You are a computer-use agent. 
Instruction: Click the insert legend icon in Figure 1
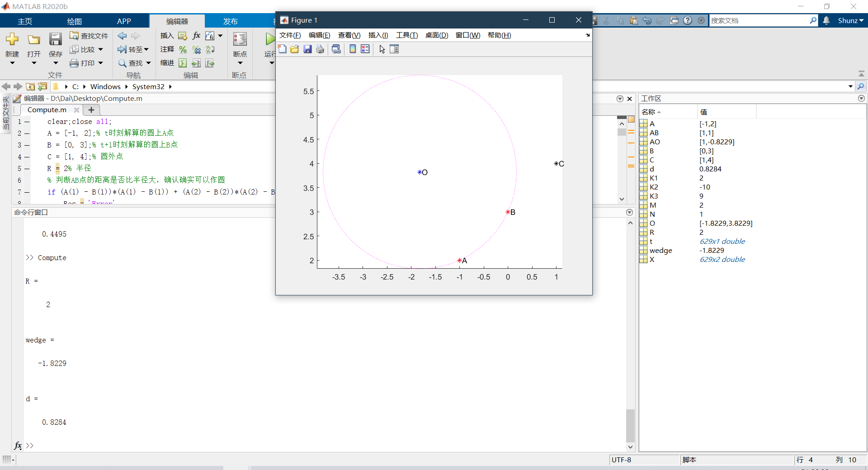tap(365, 49)
